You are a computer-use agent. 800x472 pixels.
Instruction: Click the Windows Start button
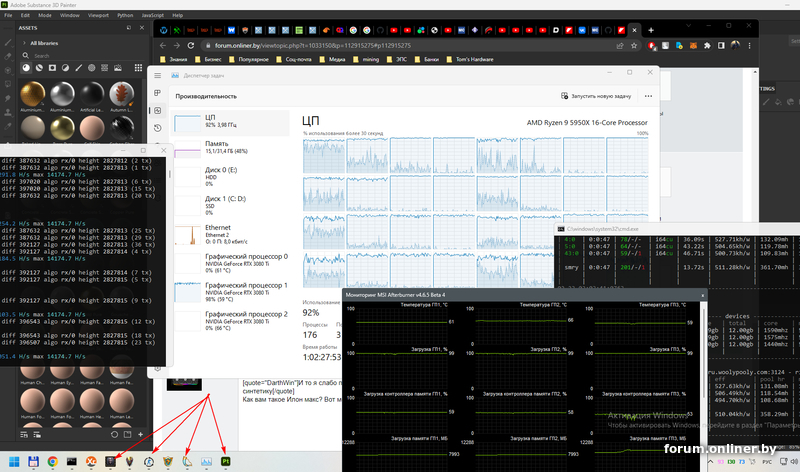click(12, 461)
